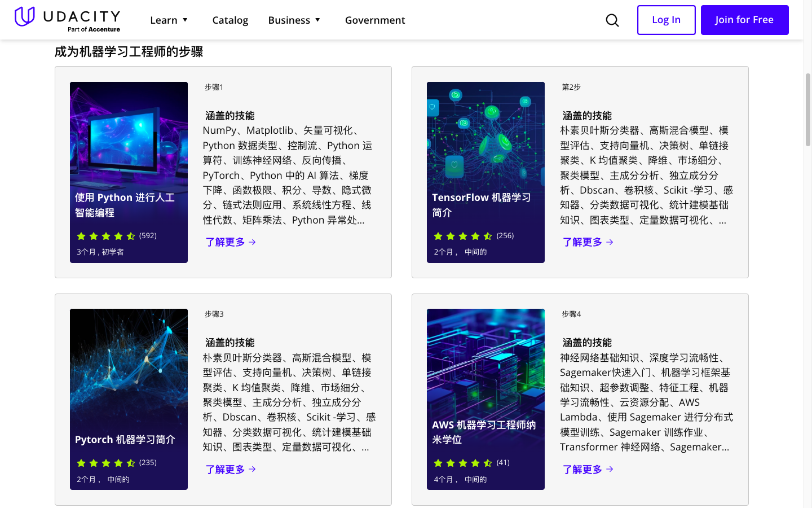Click '3个月，初学者' duration text
Image resolution: width=812 pixels, height=508 pixels.
100,252
